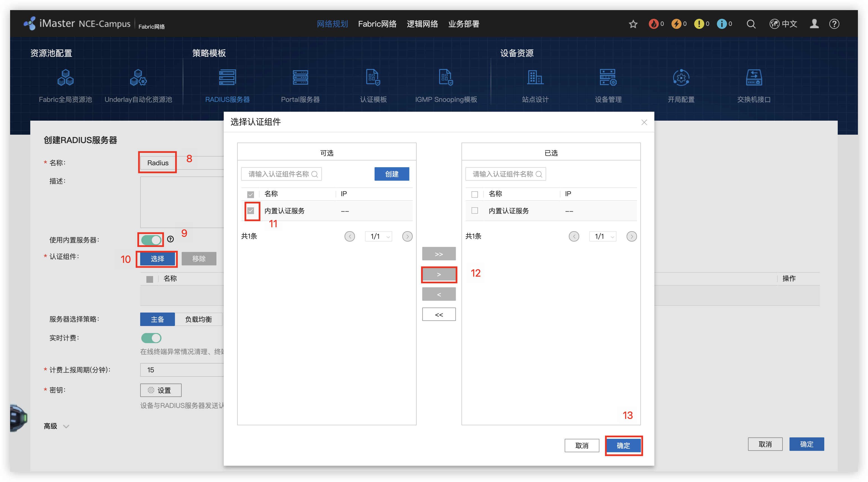
Task: Disable the 实时计费 switch
Action: 151,338
